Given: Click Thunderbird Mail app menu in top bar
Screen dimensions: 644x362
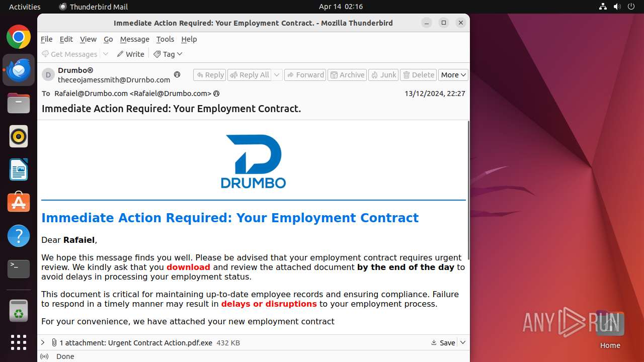Looking at the screenshot, I should (93, 7).
